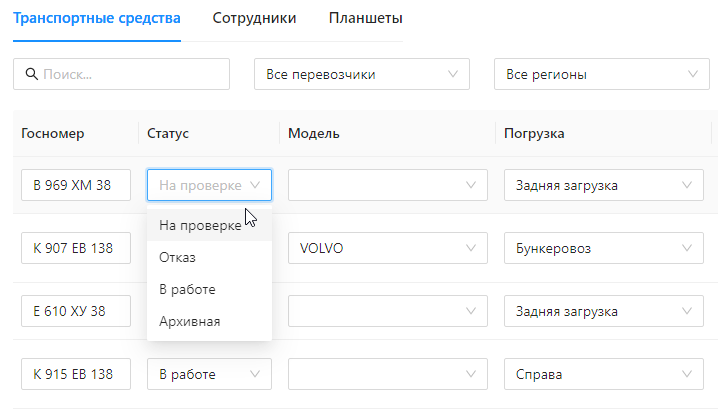Pick На проверке option in list
This screenshot has width=718, height=411.
tap(199, 225)
